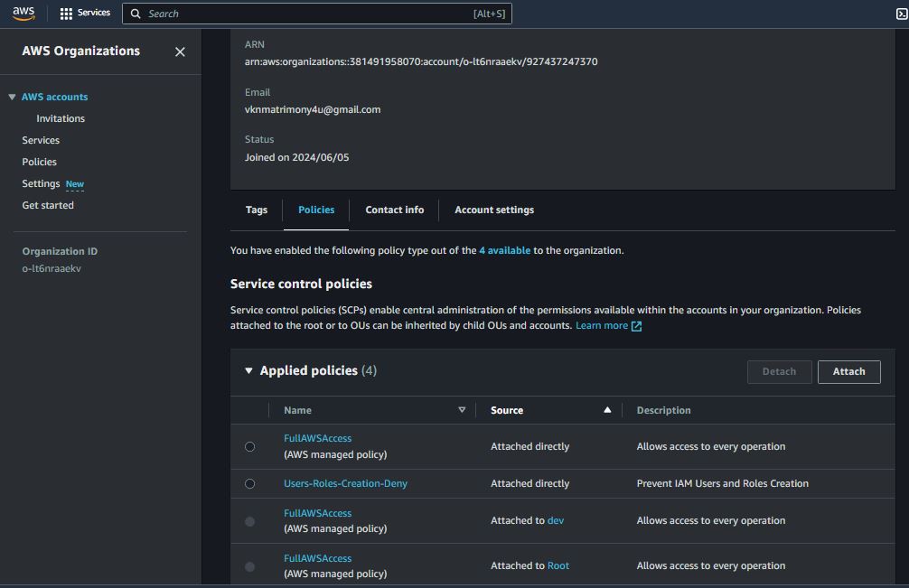Click the AWS logo home icon

(23, 13)
